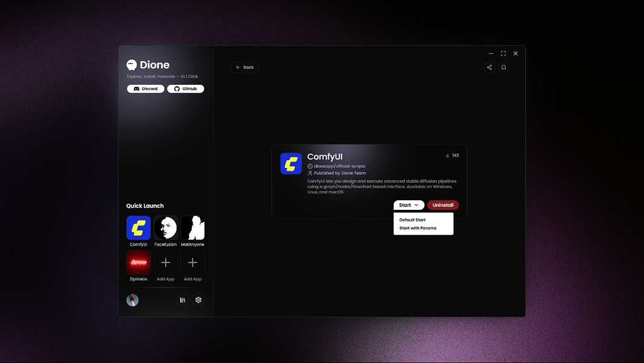The width and height of the screenshot is (644, 363).
Task: Click the first Add App slot
Action: pos(166,263)
